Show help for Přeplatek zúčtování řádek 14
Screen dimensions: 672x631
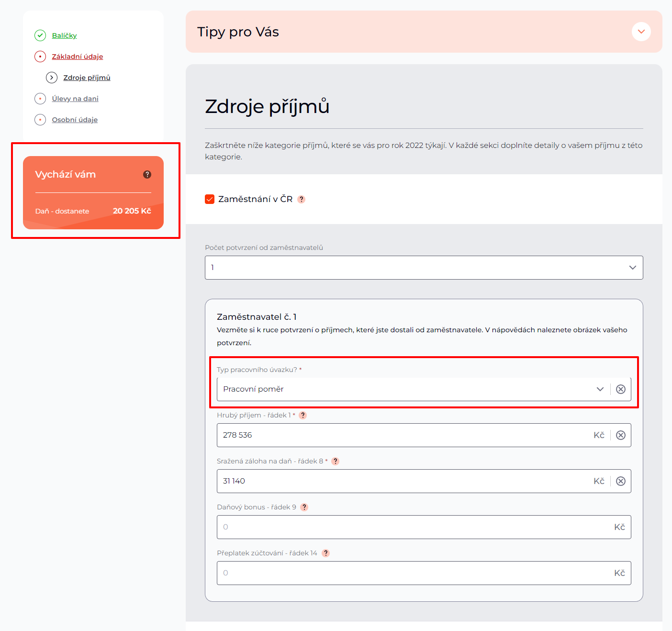tap(325, 553)
